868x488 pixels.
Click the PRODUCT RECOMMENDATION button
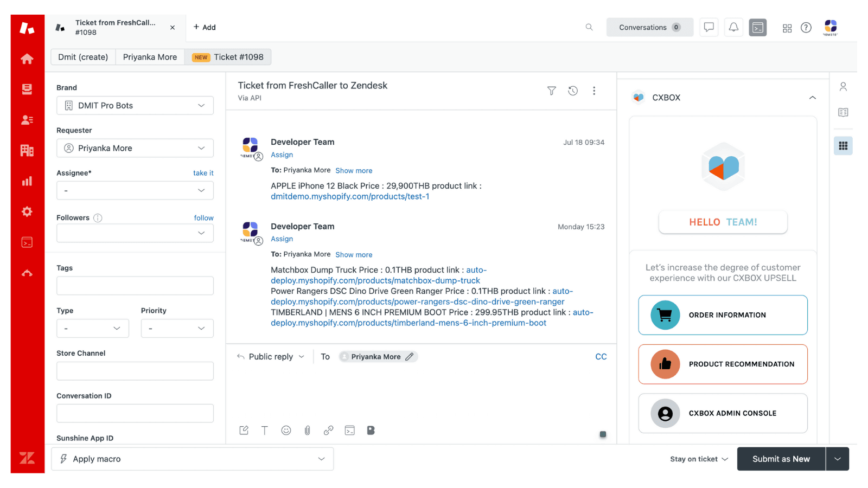(723, 364)
